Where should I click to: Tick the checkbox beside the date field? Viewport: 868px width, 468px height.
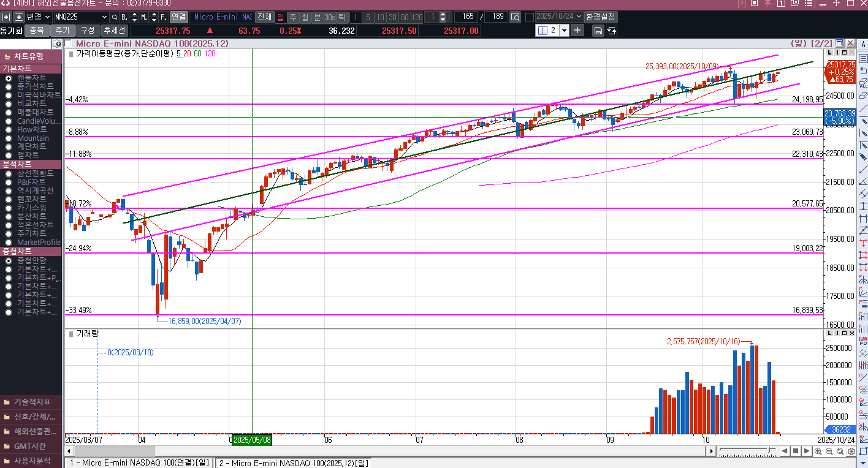[x=530, y=17]
